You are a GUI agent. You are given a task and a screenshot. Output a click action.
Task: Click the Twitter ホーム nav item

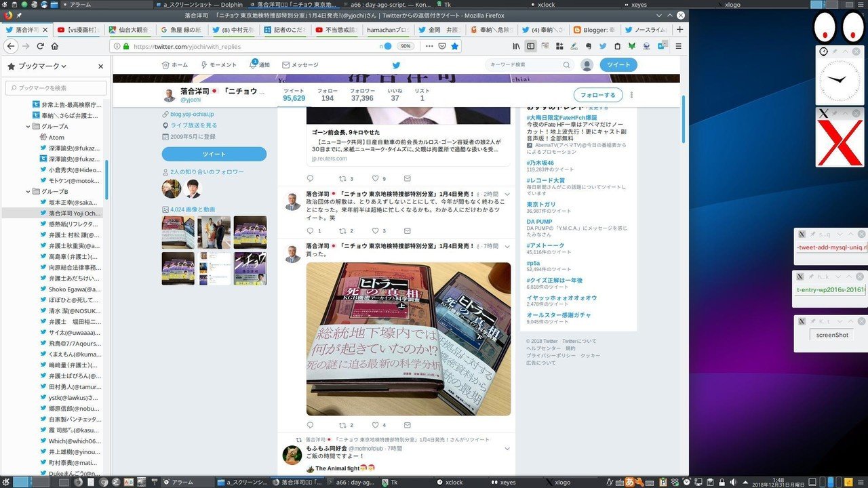[175, 65]
